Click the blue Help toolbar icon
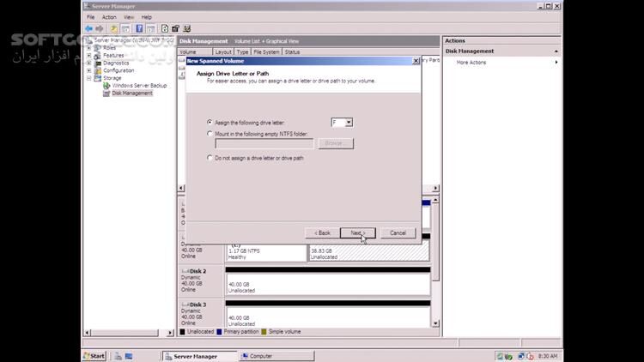Image resolution: width=644 pixels, height=362 pixels. 139,28
